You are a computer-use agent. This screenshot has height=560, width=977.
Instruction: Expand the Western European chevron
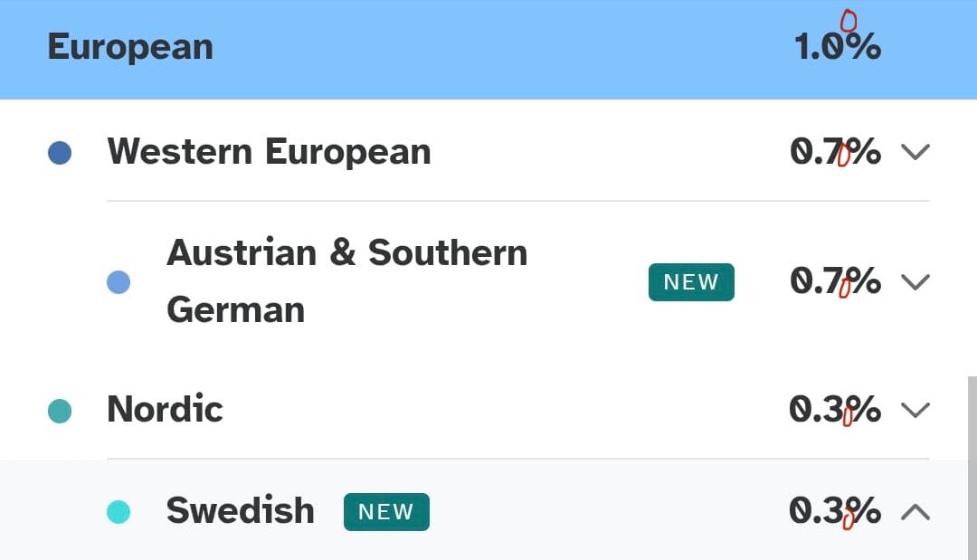click(x=915, y=152)
